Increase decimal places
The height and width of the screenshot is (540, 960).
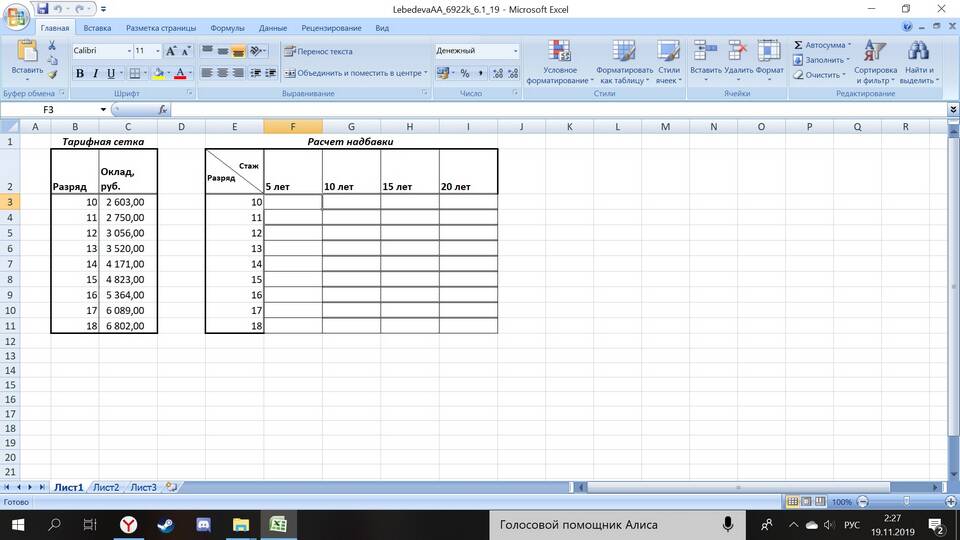(498, 73)
